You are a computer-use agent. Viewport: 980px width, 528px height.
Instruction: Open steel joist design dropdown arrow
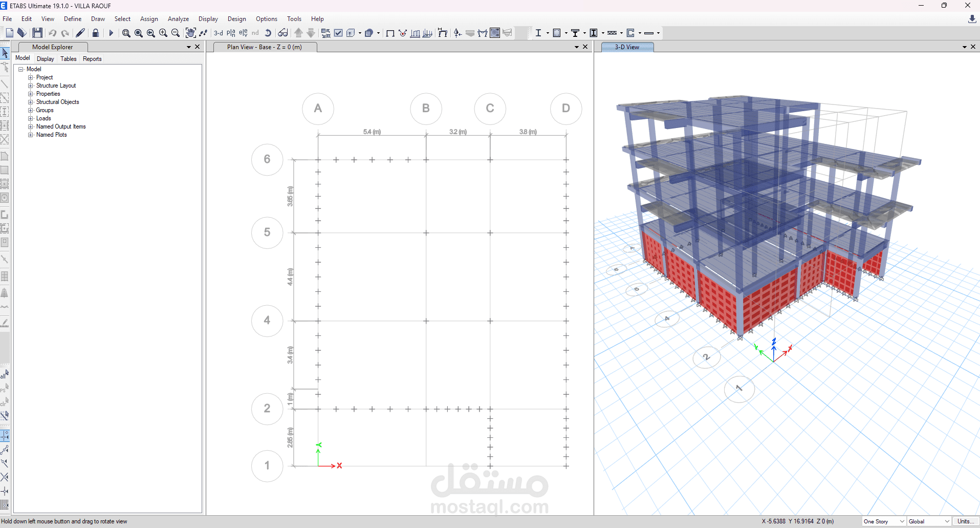[x=622, y=33]
